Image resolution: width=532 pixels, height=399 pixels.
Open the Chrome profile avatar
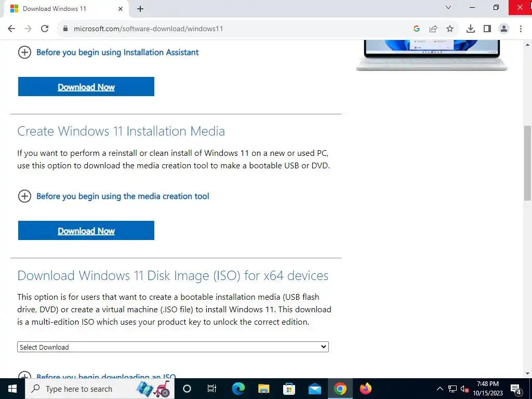[x=504, y=29]
